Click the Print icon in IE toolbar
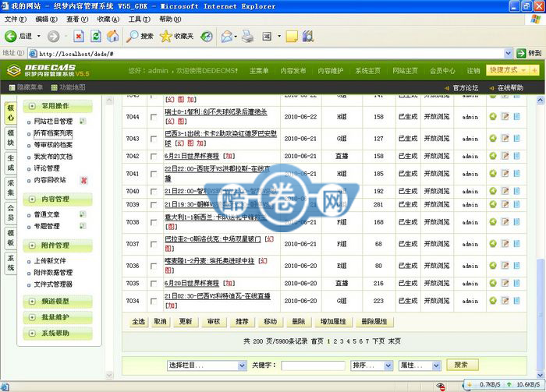Screen dimensions: 546x392 tap(247, 36)
